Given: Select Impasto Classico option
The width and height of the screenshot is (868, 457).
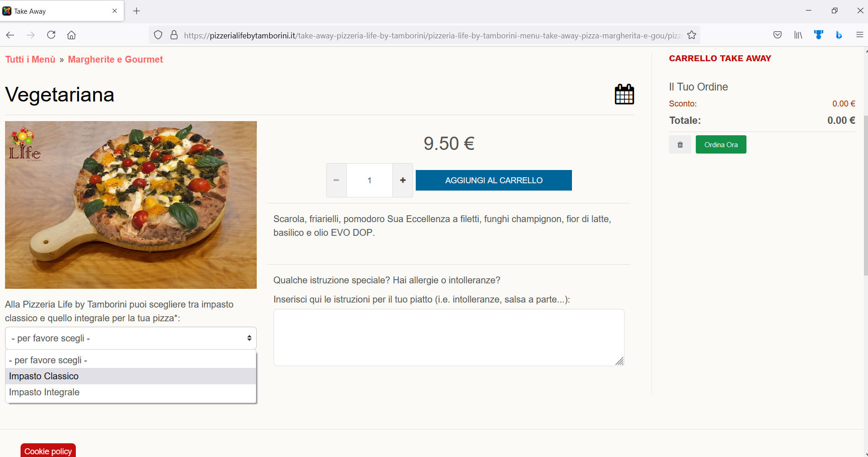Looking at the screenshot, I should 44,376.
